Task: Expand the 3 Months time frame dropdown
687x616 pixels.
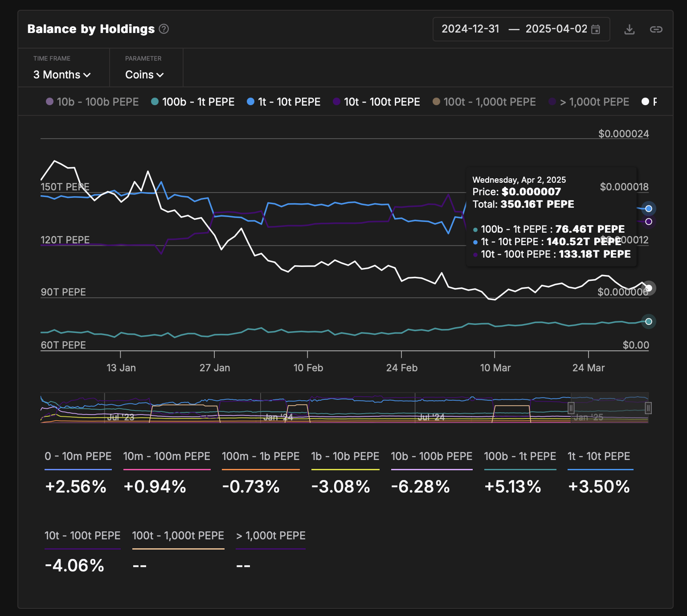Action: click(62, 74)
